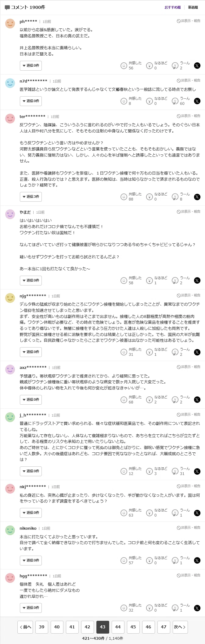The image size is (205, 644).
Task: Go to the 次へ next page
Action: [180, 627]
